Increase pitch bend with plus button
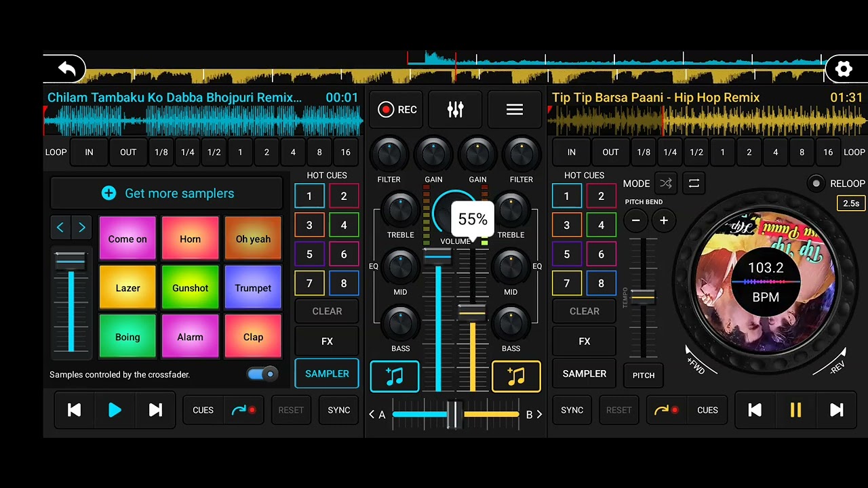The image size is (868, 488). pos(664,220)
